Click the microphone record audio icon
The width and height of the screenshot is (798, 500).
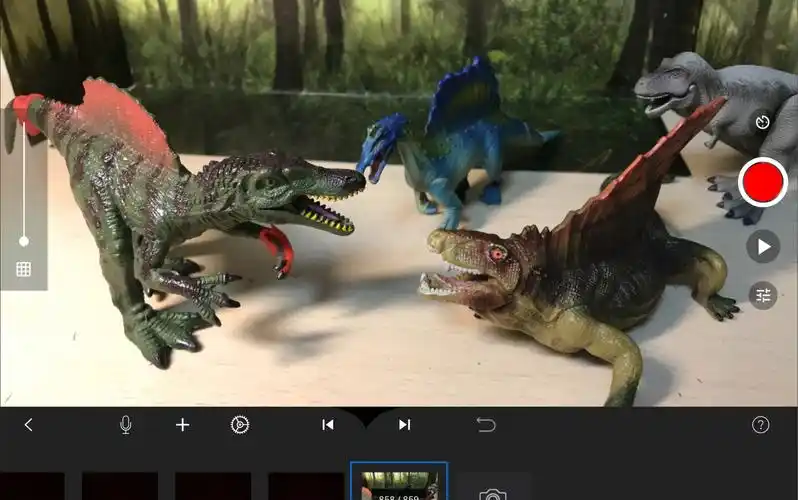(x=126, y=425)
